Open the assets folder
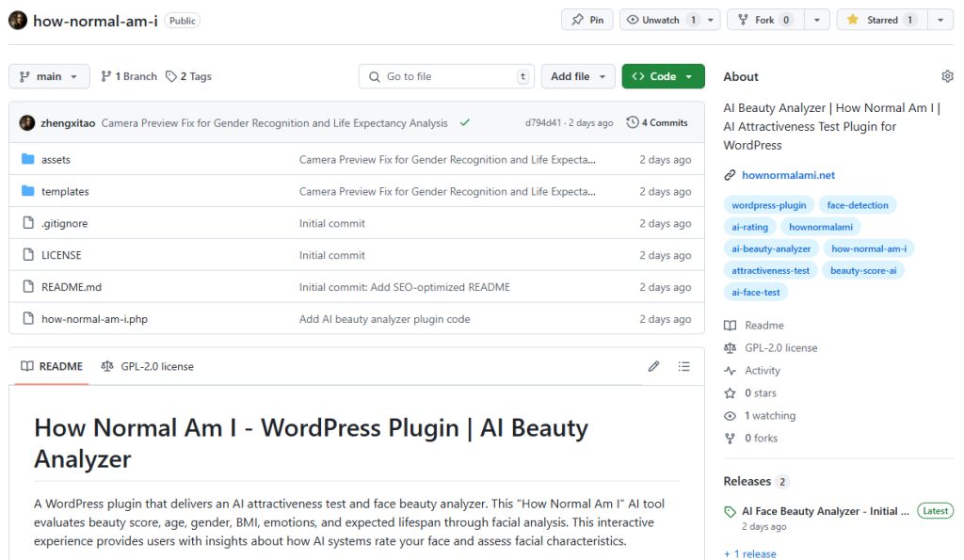This screenshot has width=964, height=560. (x=56, y=159)
